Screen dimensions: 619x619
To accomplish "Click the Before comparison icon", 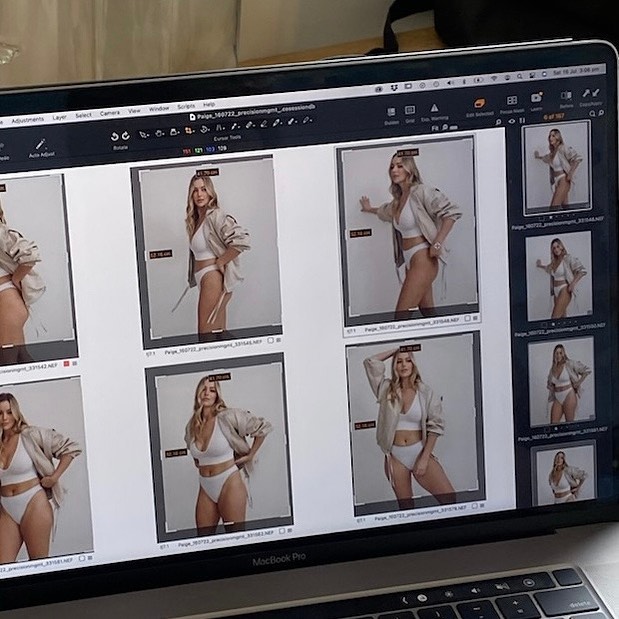I will [567, 94].
